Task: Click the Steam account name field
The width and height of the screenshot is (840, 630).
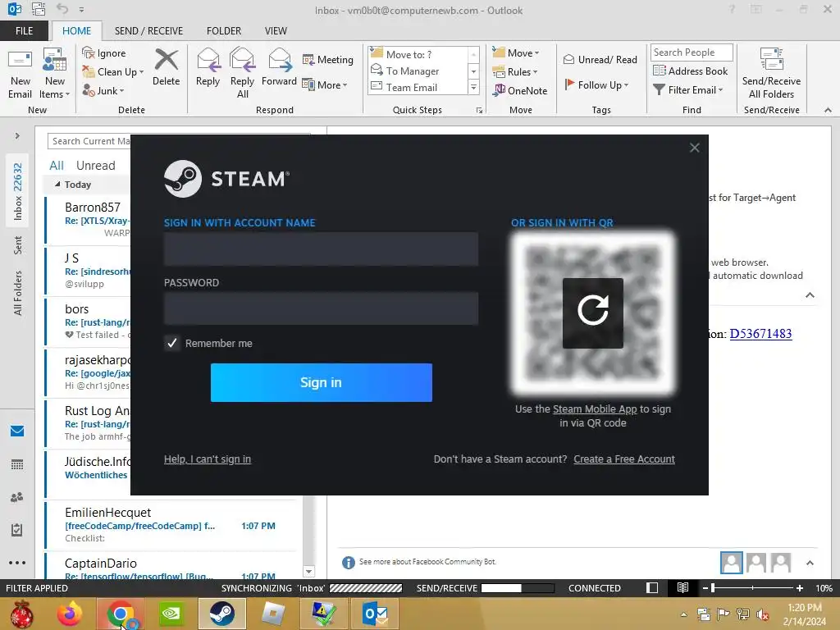Action: [321, 249]
